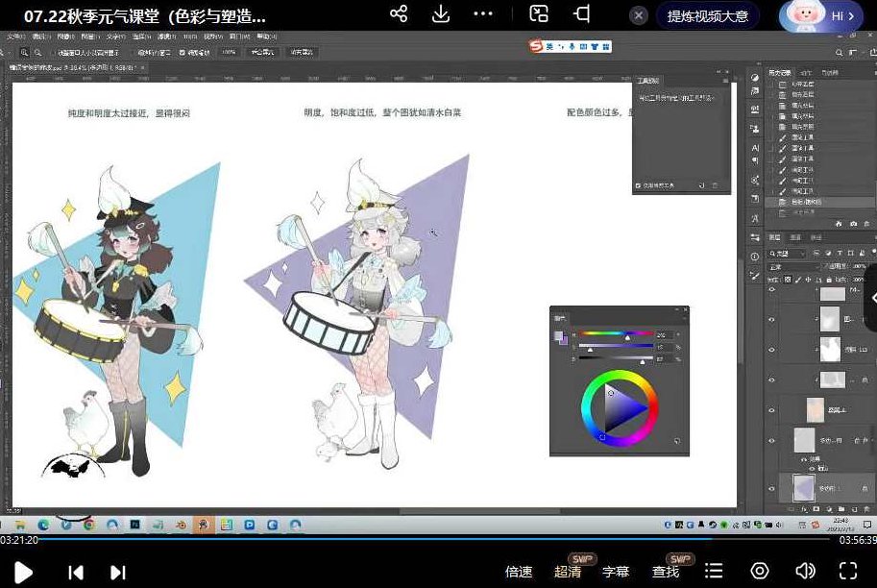Image resolution: width=877 pixels, height=588 pixels.
Task: Click the share icon in top bar
Action: pos(399,14)
